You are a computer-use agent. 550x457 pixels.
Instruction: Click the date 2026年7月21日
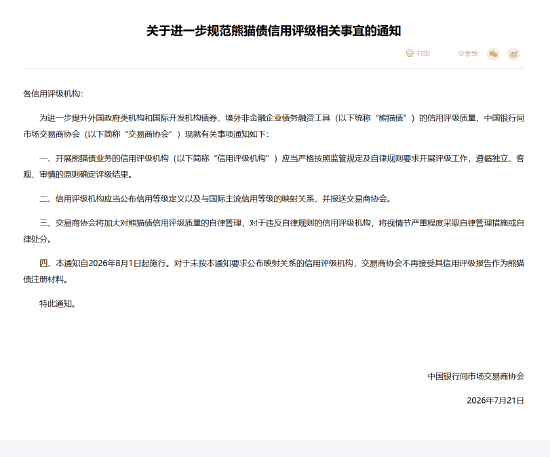tap(495, 401)
